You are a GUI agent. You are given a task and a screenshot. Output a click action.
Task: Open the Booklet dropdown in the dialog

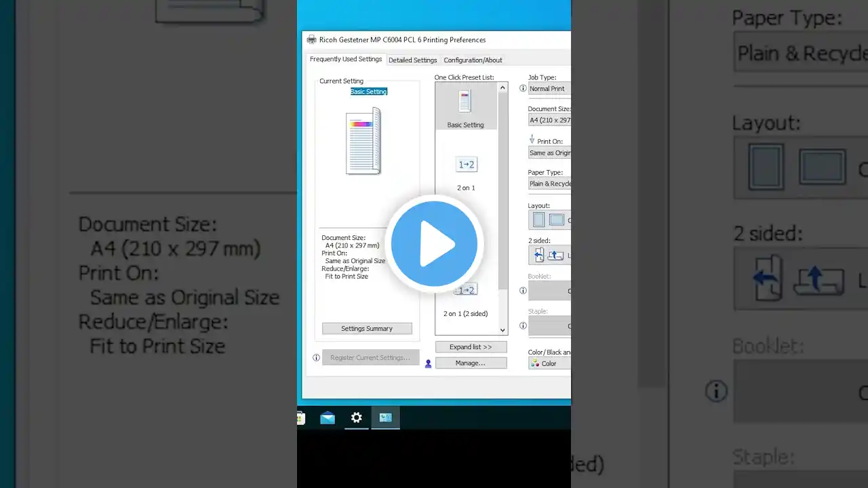click(549, 291)
